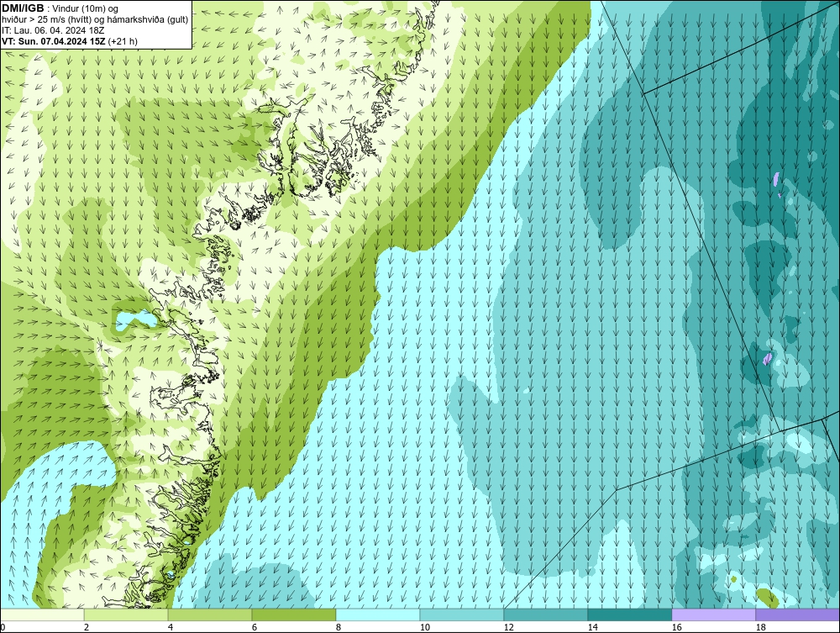840x633 pixels.
Task: Click the DMI/IGB title text
Action: [x=23, y=8]
